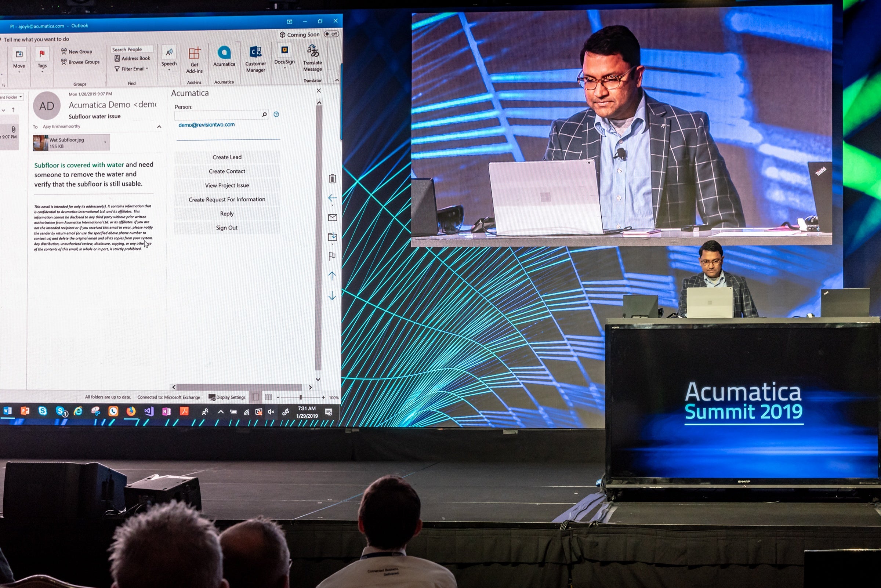Show hidden tray icons chevron
The image size is (881, 588).
[221, 412]
